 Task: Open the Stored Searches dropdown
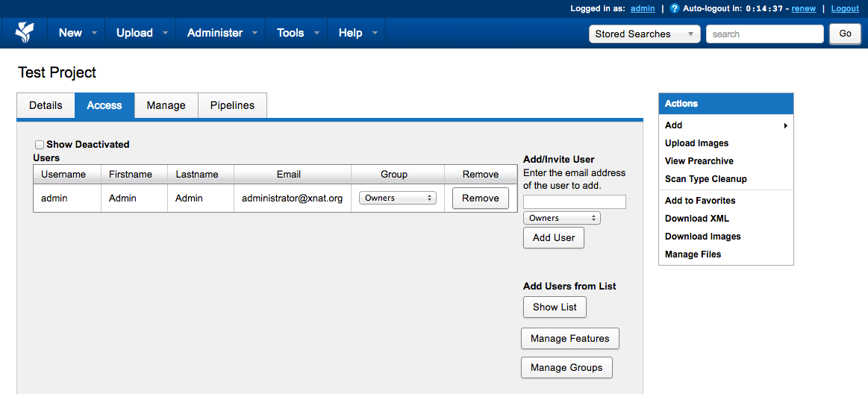[644, 34]
